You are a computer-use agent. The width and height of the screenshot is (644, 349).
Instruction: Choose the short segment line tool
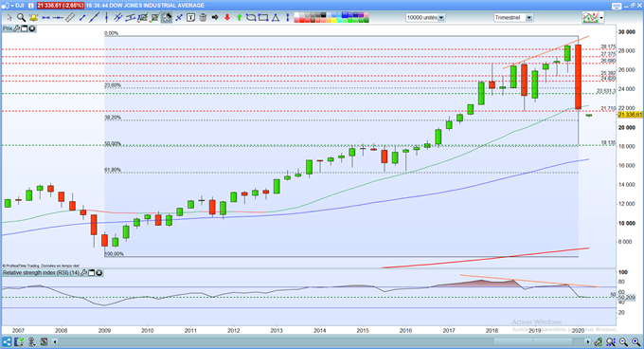point(82,18)
